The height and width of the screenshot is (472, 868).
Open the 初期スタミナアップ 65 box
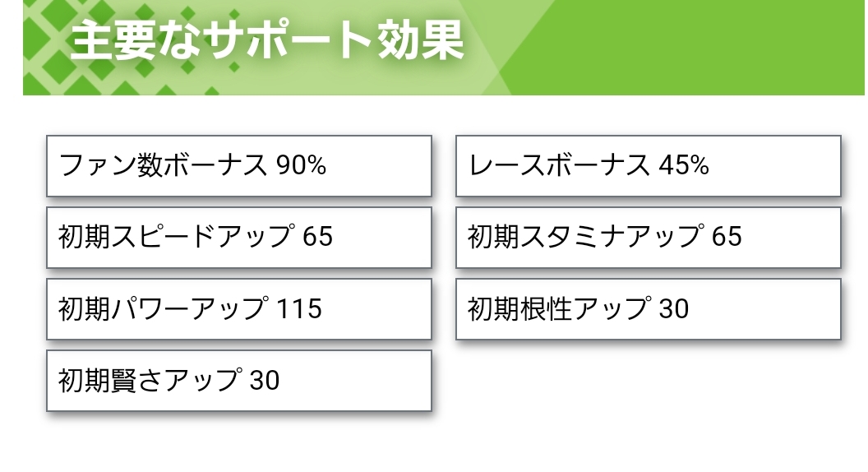[648, 238]
